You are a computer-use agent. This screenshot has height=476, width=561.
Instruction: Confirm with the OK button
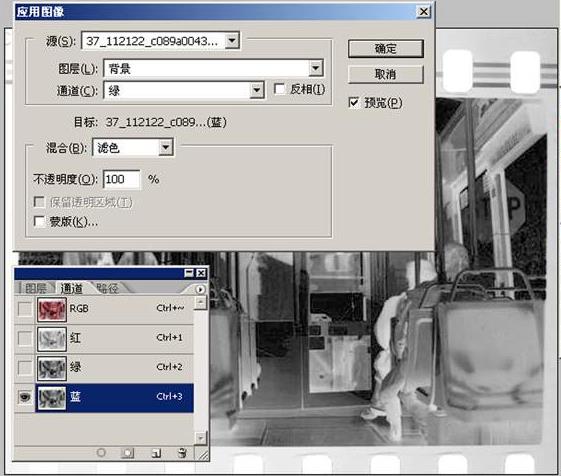point(386,48)
